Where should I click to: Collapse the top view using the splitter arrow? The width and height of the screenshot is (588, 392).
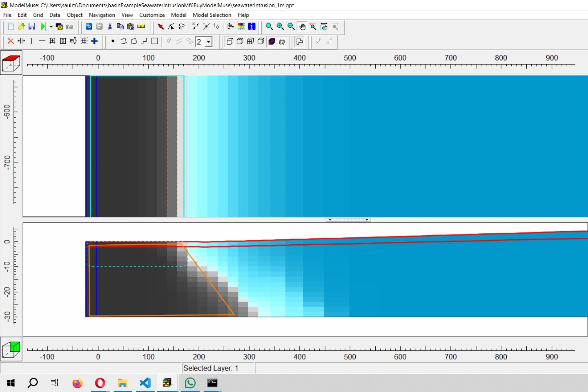coord(330,220)
